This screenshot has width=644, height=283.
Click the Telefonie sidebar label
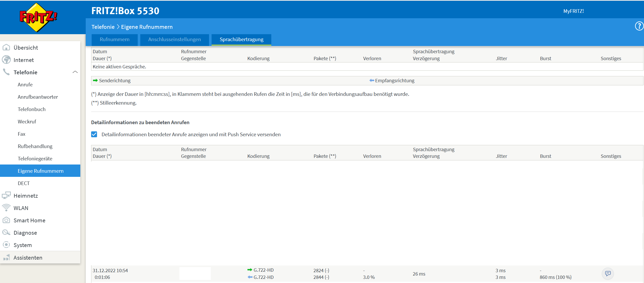click(25, 72)
